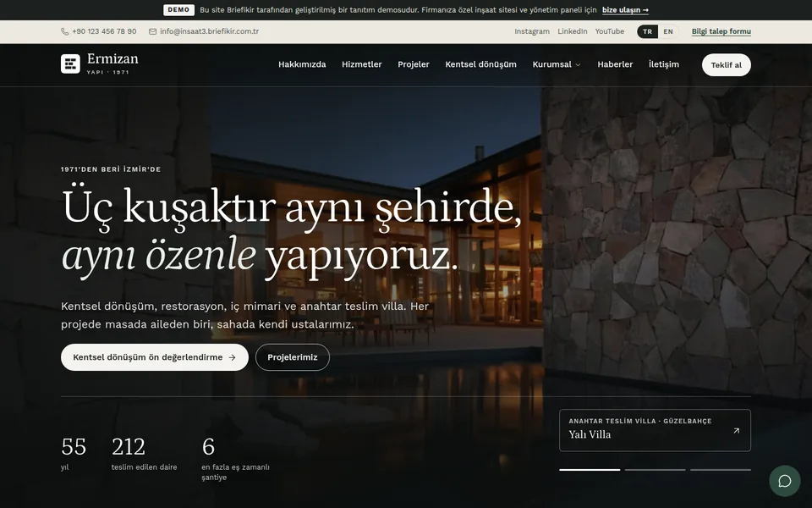Screen dimensions: 812x508
Task: Select the second hero slide indicator
Action: tap(655, 470)
